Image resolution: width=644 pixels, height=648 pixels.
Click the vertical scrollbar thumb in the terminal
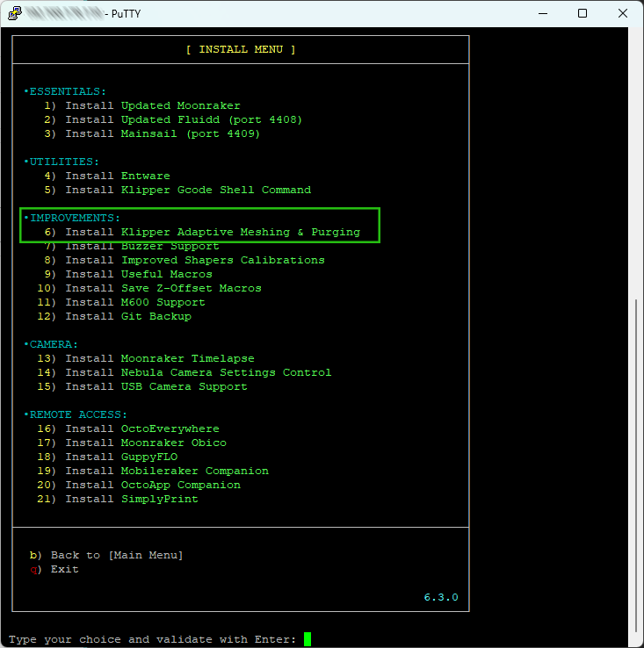[636, 465]
